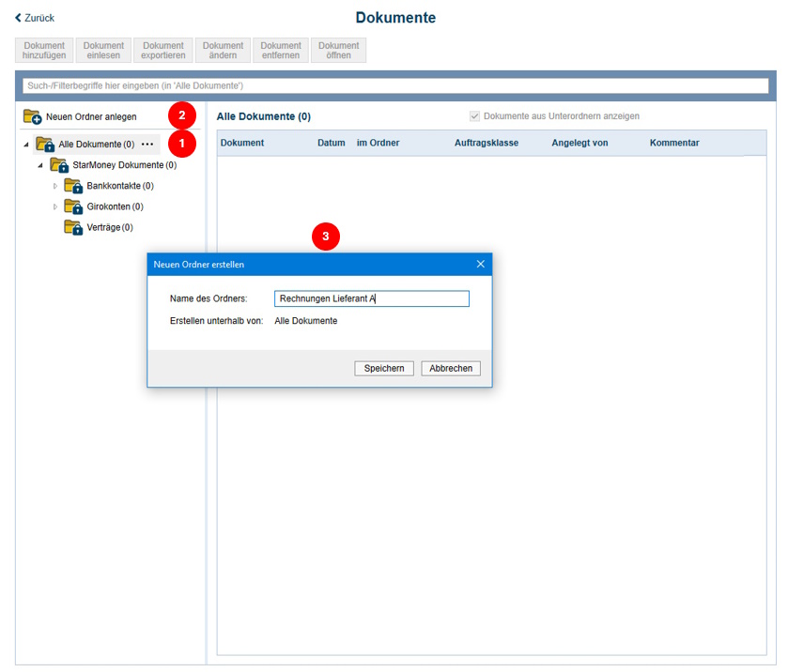This screenshot has height=672, width=788.
Task: Go back using the Zurück link
Action: click(35, 18)
